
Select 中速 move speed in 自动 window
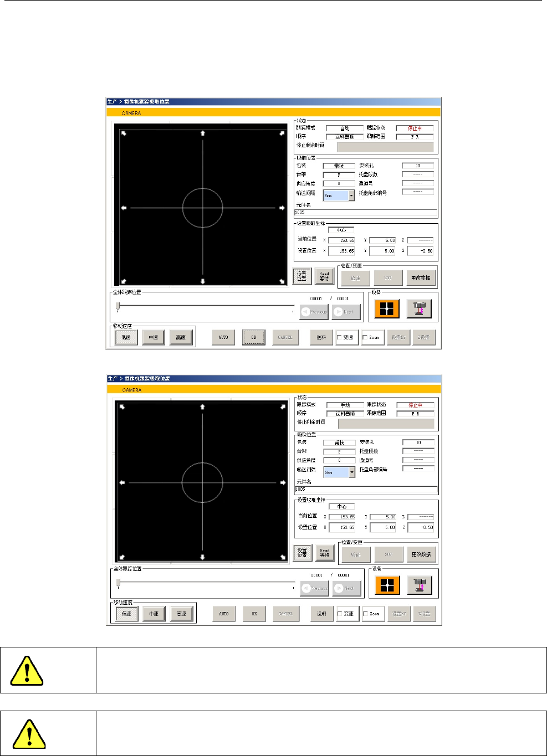(154, 337)
